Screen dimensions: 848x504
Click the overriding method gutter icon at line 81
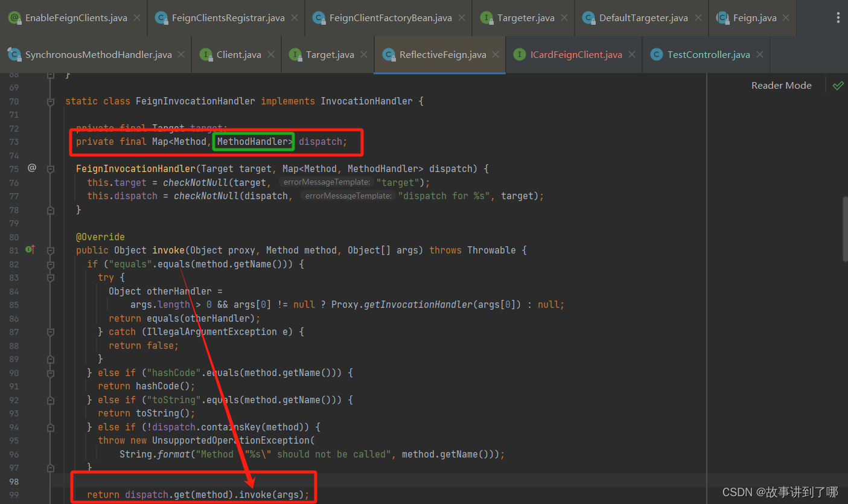(x=30, y=250)
